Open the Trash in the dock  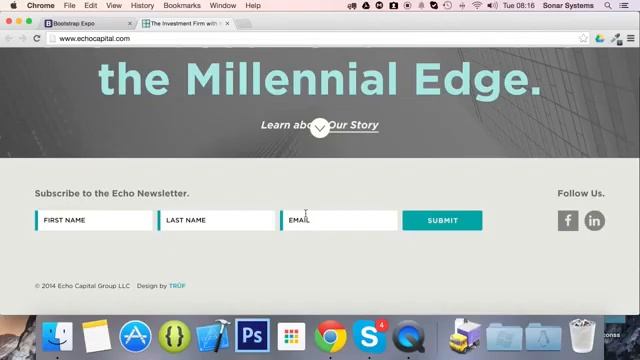click(582, 336)
